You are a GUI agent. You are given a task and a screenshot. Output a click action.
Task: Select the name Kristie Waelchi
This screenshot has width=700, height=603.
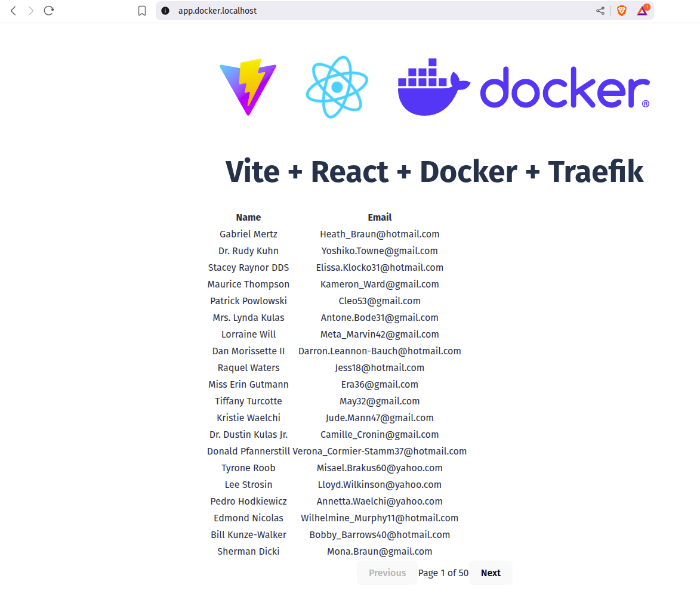tap(248, 418)
